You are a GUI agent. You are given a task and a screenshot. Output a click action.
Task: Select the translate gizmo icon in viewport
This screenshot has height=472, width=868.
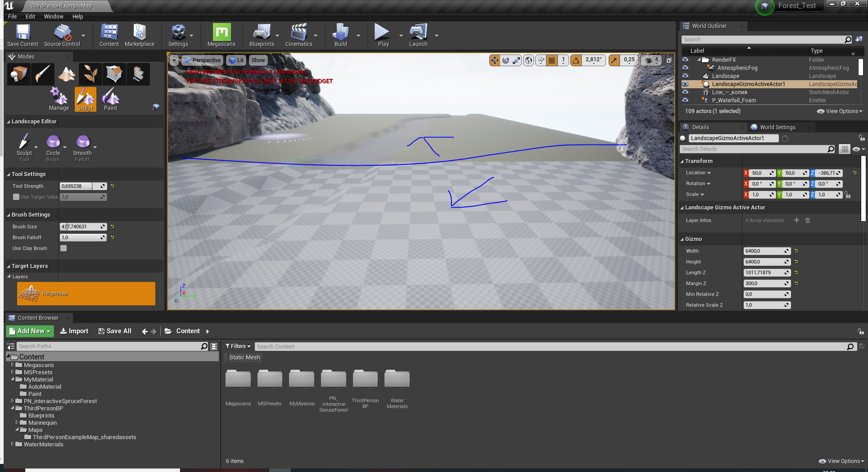point(495,60)
